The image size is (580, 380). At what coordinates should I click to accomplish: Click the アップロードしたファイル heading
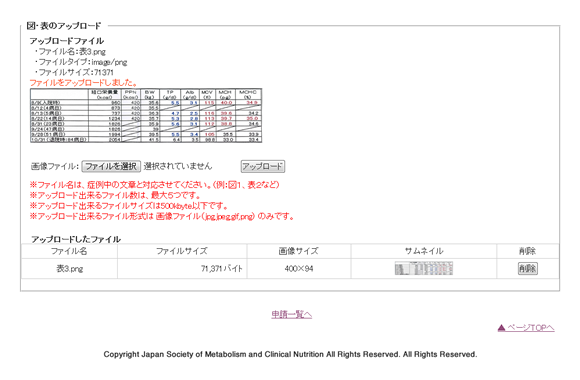click(76, 239)
